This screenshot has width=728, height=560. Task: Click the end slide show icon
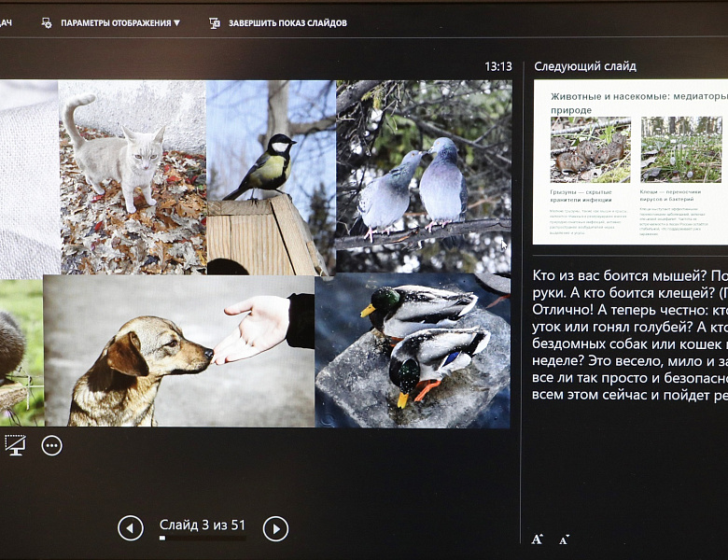[x=215, y=22]
